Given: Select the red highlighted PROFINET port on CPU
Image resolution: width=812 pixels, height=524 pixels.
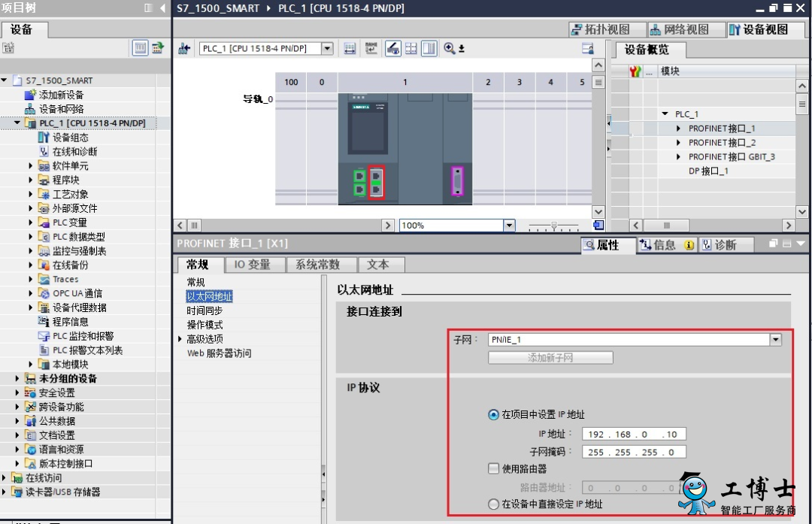Looking at the screenshot, I should (x=377, y=183).
